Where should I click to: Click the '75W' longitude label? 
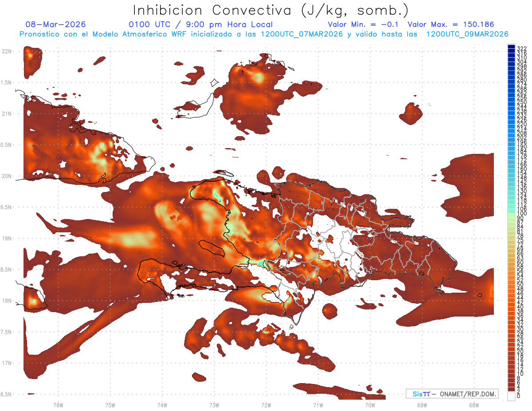[110, 405]
